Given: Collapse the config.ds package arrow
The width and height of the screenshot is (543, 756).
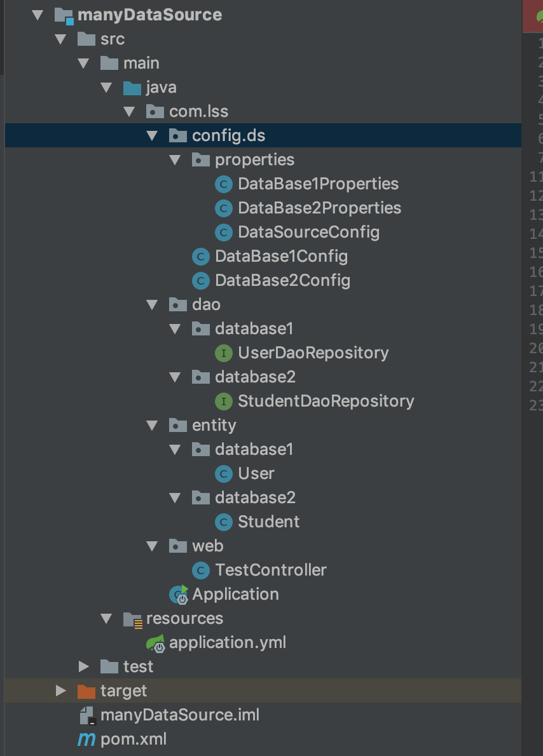Looking at the screenshot, I should [152, 135].
